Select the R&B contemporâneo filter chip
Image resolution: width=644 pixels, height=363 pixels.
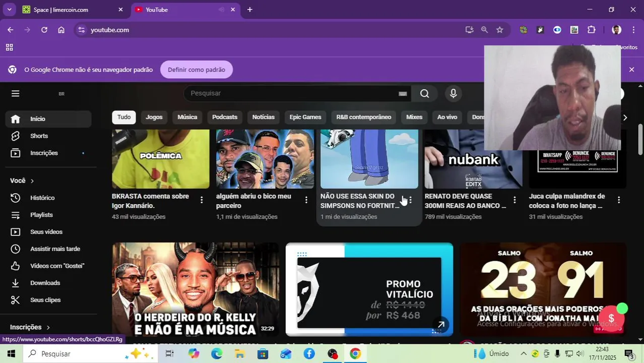pos(364,117)
